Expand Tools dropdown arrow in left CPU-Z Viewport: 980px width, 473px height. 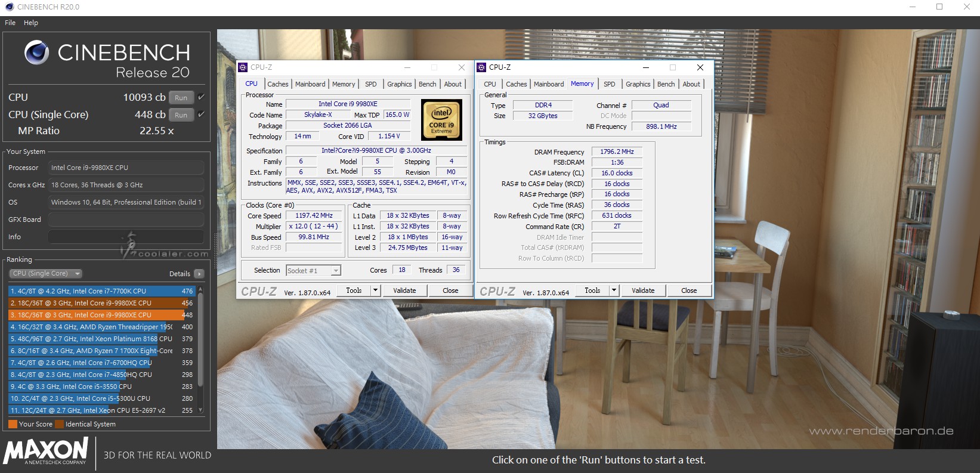pos(375,290)
